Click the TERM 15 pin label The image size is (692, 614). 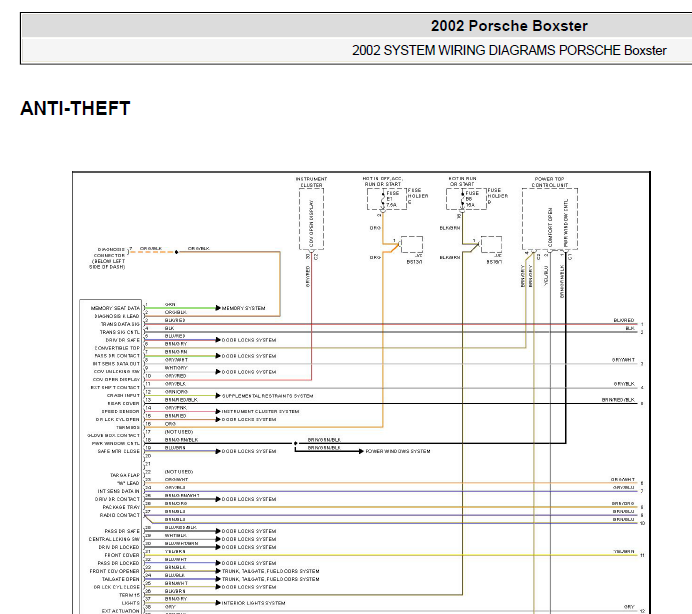pos(130,595)
